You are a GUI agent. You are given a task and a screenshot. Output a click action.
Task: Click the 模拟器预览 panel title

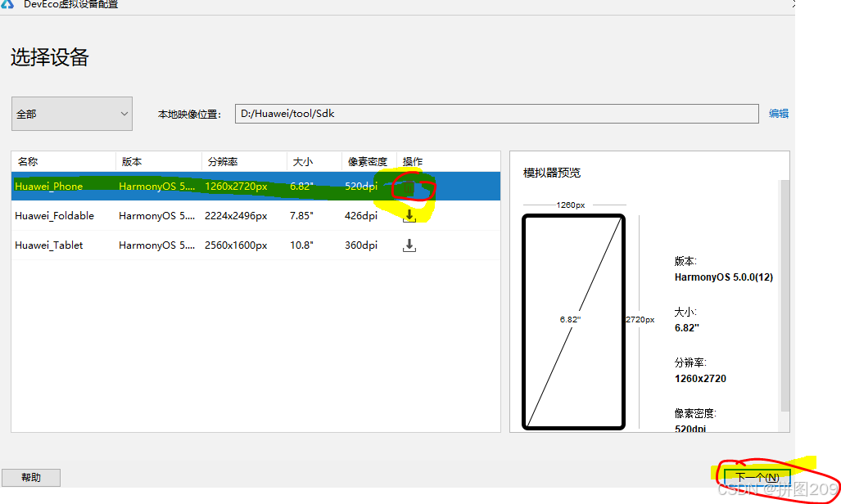(x=552, y=173)
